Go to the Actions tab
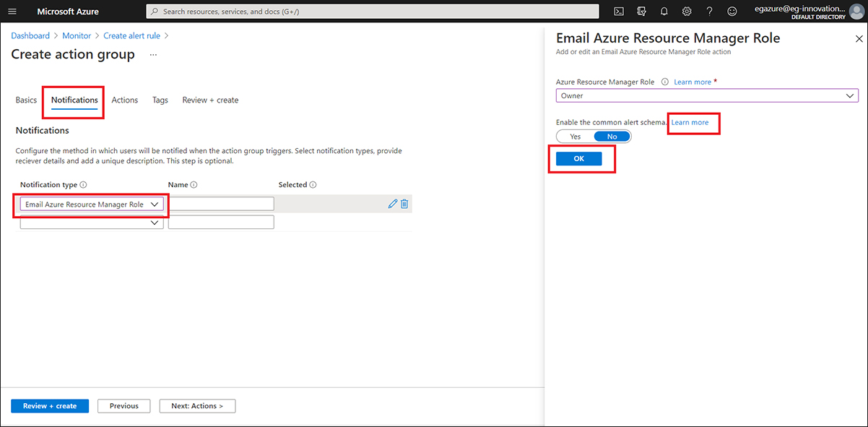This screenshot has width=868, height=427. coord(125,100)
